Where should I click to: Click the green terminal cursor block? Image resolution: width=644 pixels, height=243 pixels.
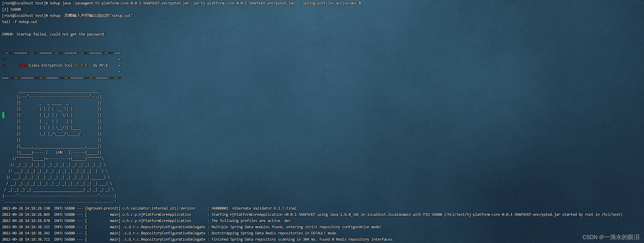pos(3,115)
